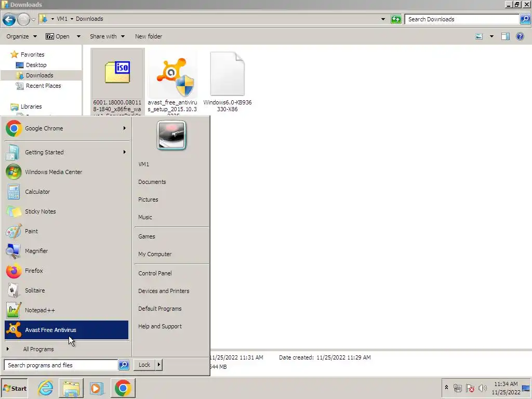Click Chrome icon on the taskbar
The height and width of the screenshot is (399, 532).
[x=123, y=388]
